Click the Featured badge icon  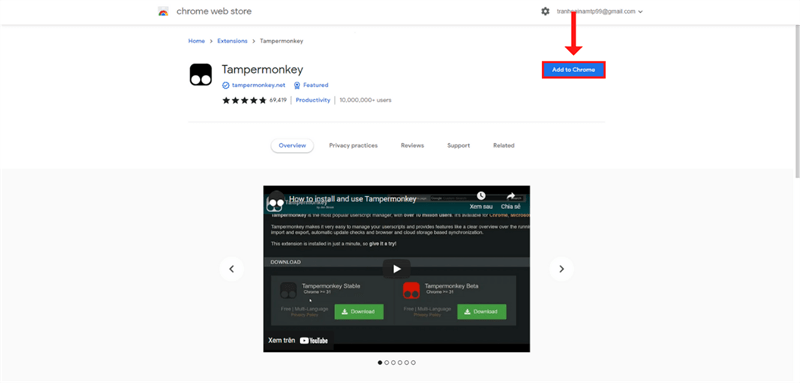[x=296, y=85]
